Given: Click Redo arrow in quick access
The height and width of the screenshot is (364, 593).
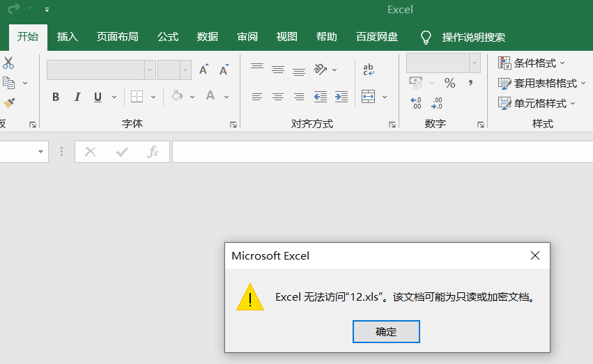Looking at the screenshot, I should point(14,8).
